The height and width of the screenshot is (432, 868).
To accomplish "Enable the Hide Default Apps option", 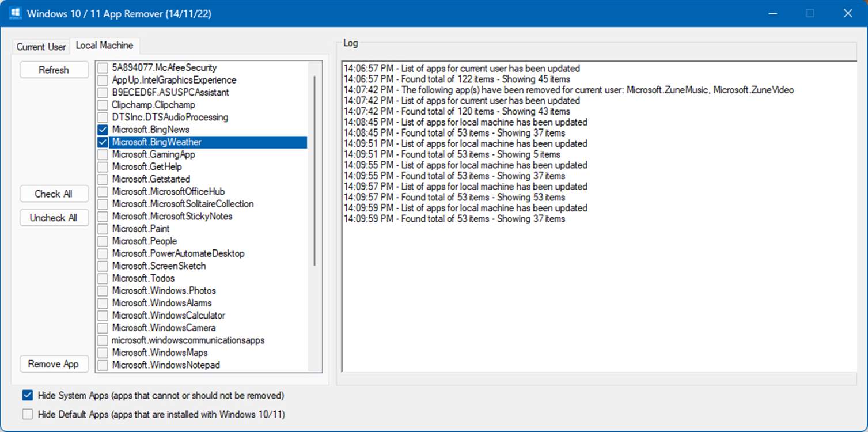I will click(27, 414).
